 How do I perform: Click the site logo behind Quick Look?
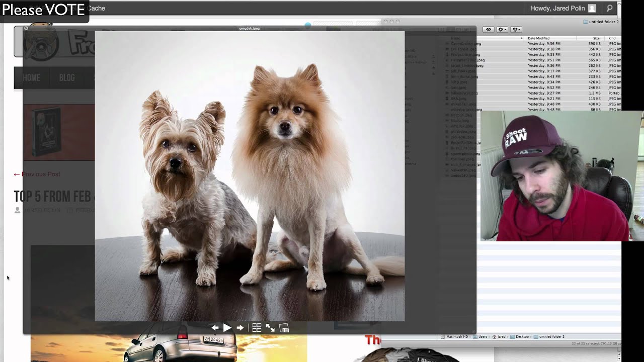54,42
